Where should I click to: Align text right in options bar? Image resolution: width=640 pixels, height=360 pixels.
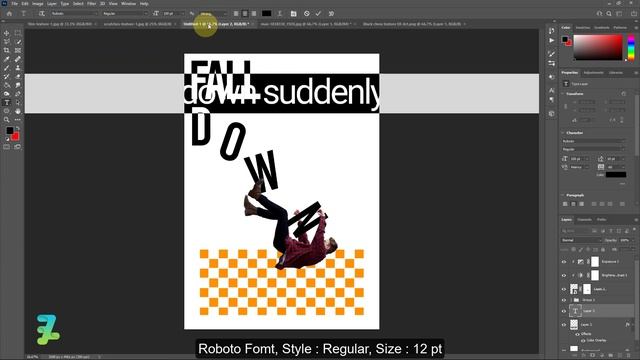pyautogui.click(x=254, y=13)
